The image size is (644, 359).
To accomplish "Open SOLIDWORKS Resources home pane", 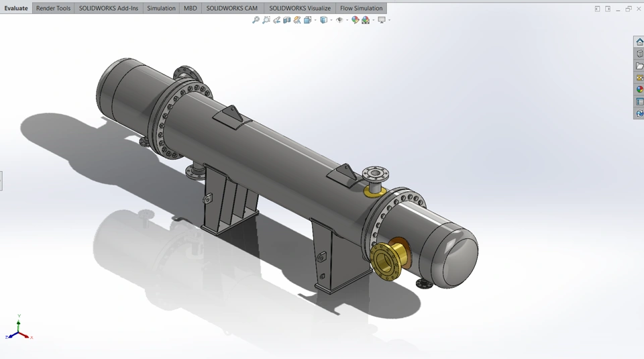I will coord(639,42).
